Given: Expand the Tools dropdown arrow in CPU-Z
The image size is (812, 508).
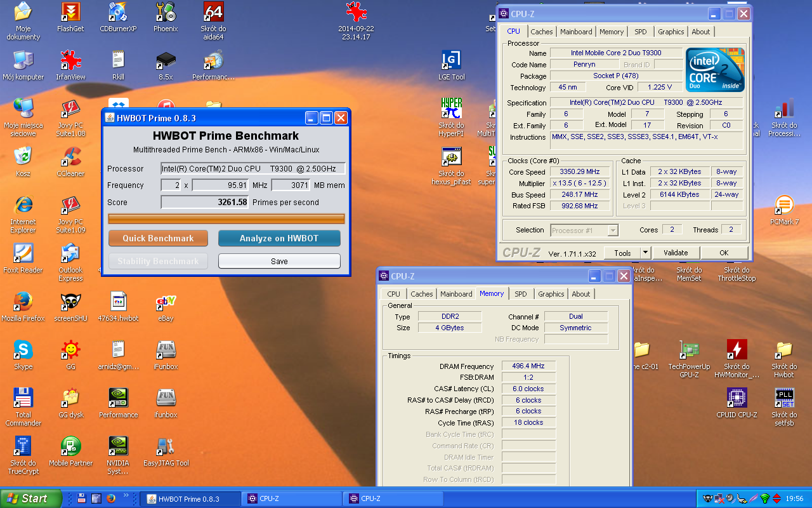Looking at the screenshot, I should (x=646, y=253).
